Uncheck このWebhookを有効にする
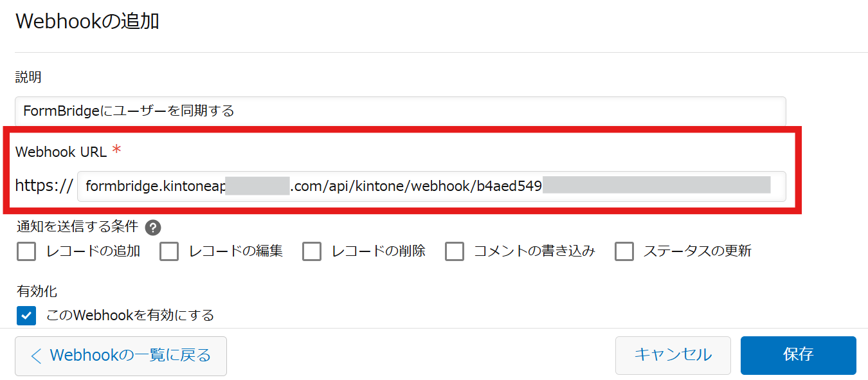 pos(26,316)
